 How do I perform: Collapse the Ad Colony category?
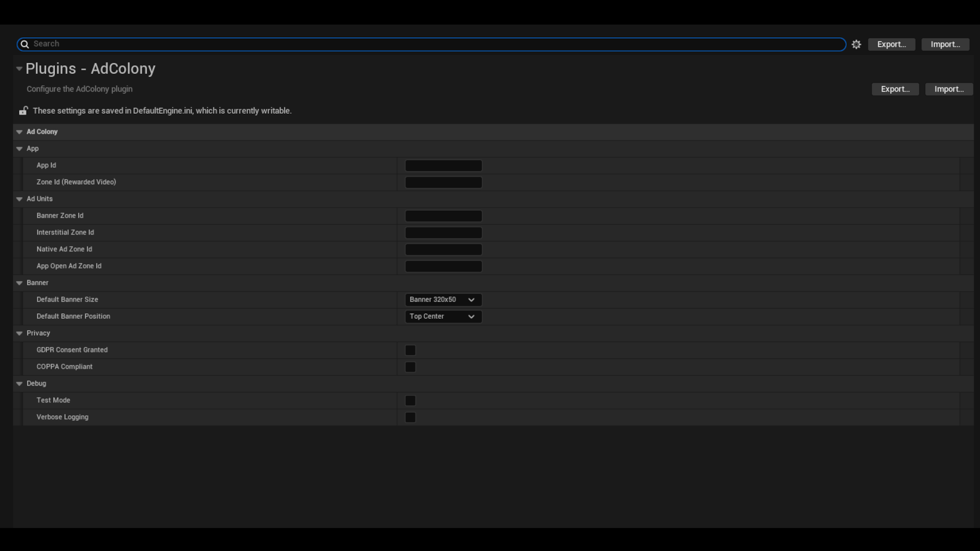coord(19,132)
